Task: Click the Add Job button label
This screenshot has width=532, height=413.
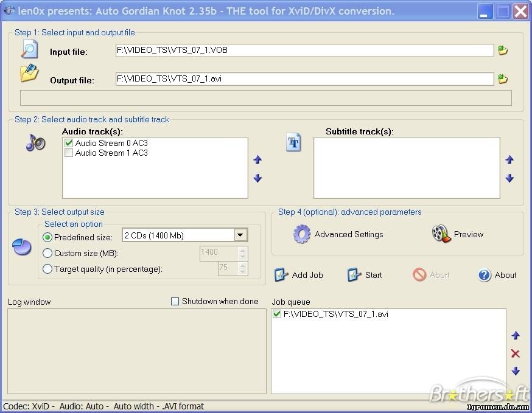Action: 307,275
